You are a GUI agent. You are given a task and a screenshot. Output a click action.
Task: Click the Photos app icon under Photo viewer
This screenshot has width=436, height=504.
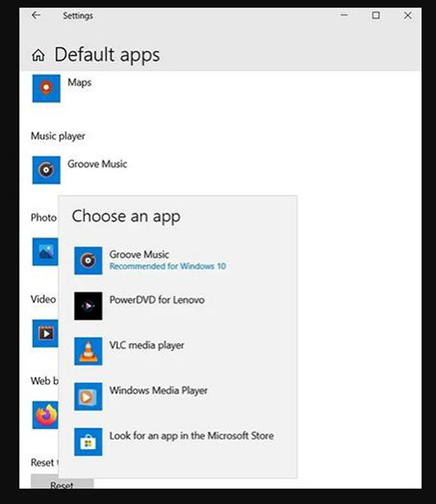pos(45,251)
